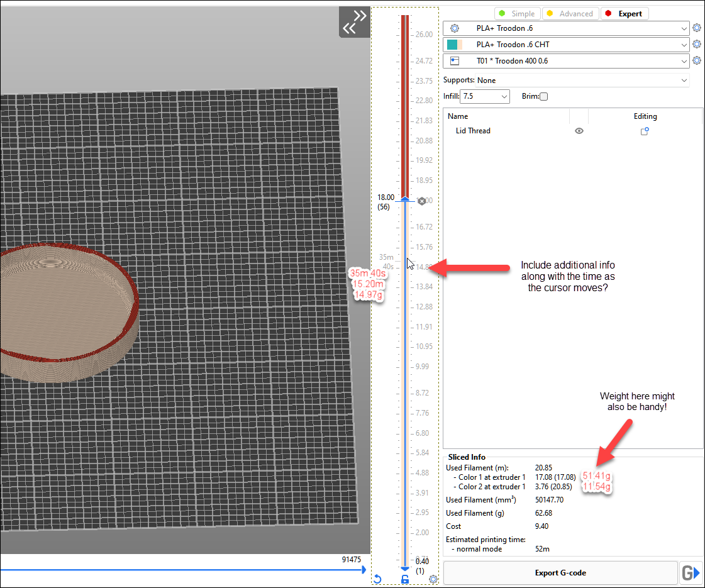Image resolution: width=705 pixels, height=588 pixels.
Task: Click inside the Infill value field
Action: pos(480,96)
